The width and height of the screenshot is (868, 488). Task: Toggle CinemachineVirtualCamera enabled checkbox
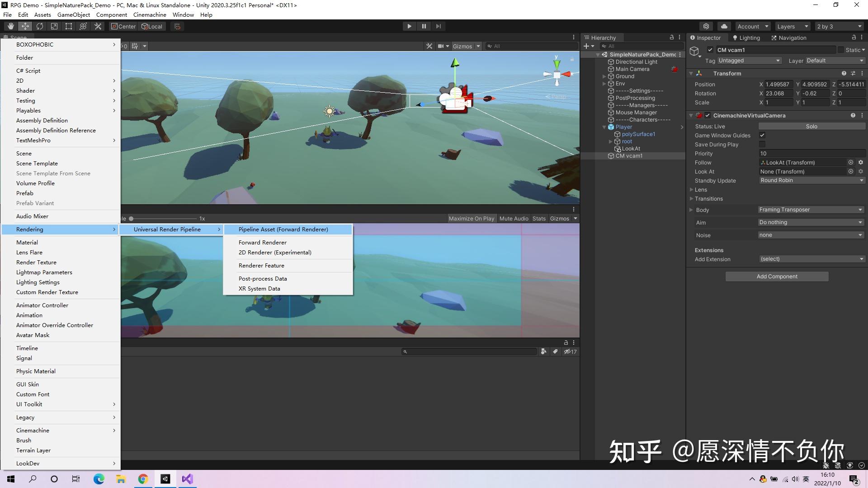point(708,115)
